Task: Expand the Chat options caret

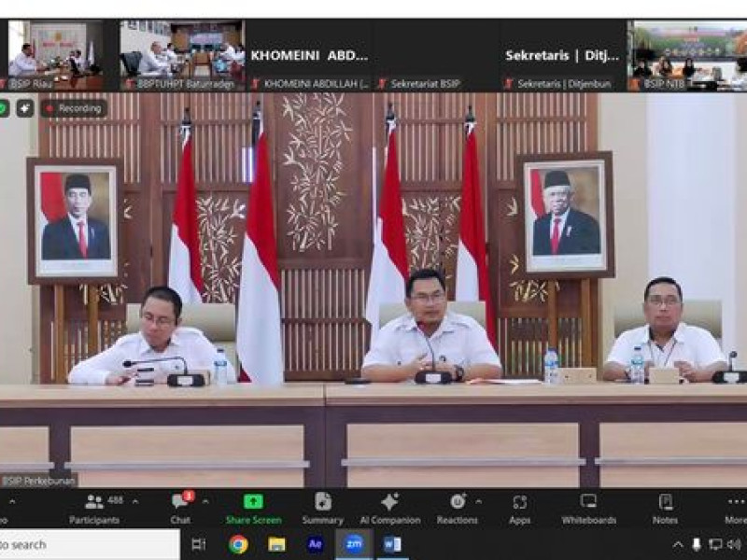Action: (x=205, y=501)
